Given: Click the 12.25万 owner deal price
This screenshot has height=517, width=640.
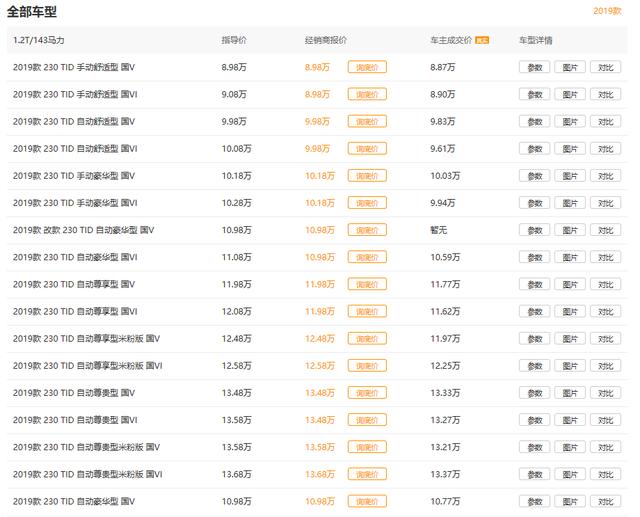Looking at the screenshot, I should (445, 366).
